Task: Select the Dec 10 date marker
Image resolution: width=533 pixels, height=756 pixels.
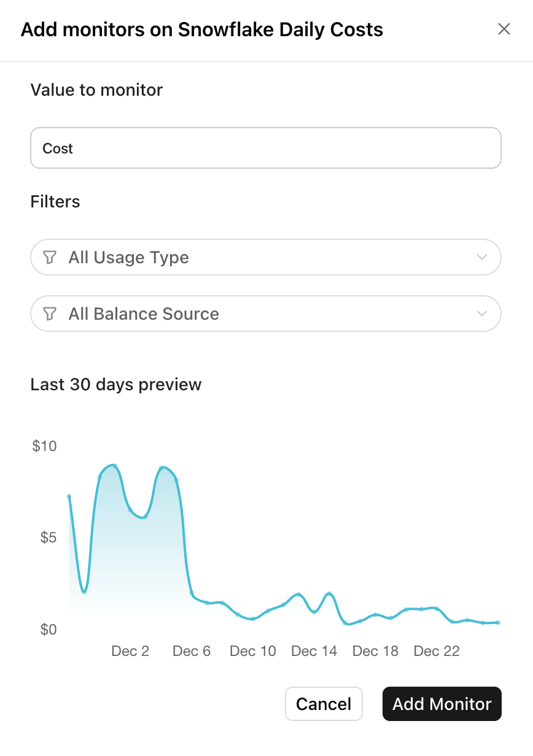Action: coord(253,651)
